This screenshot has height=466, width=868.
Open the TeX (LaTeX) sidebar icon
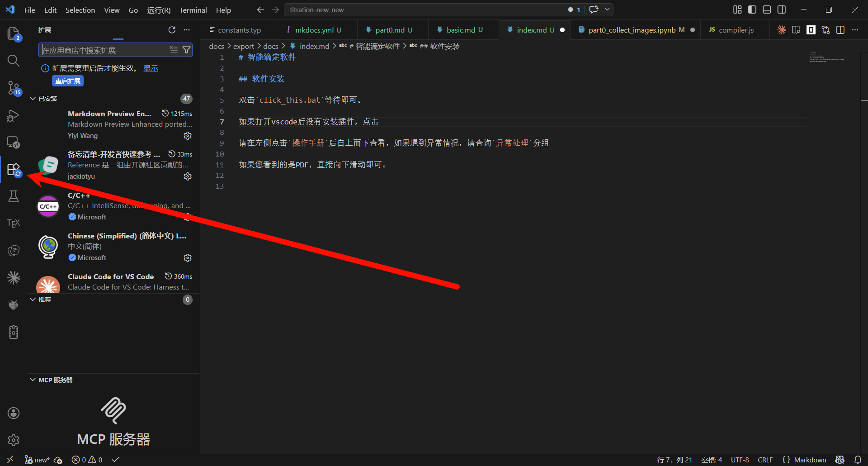tap(14, 223)
